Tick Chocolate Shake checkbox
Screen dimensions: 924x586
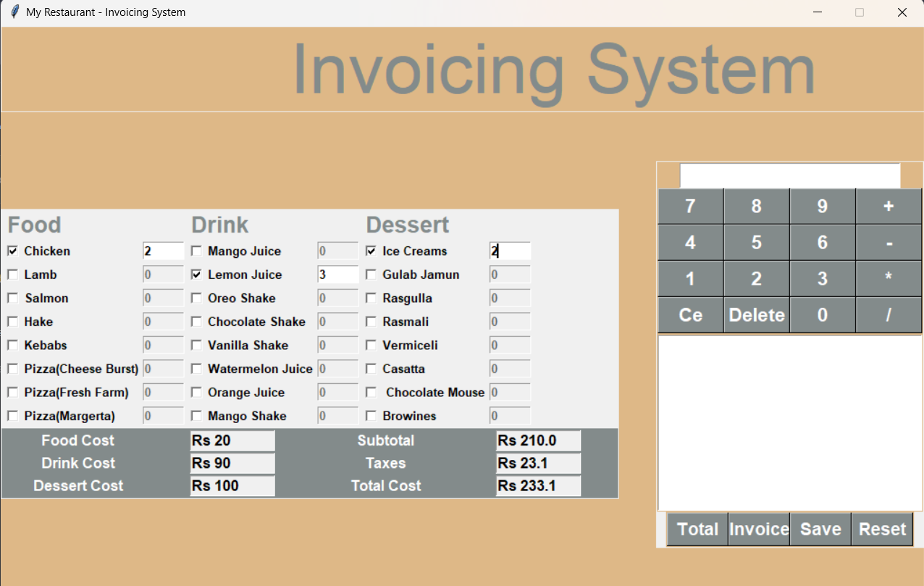coord(196,322)
